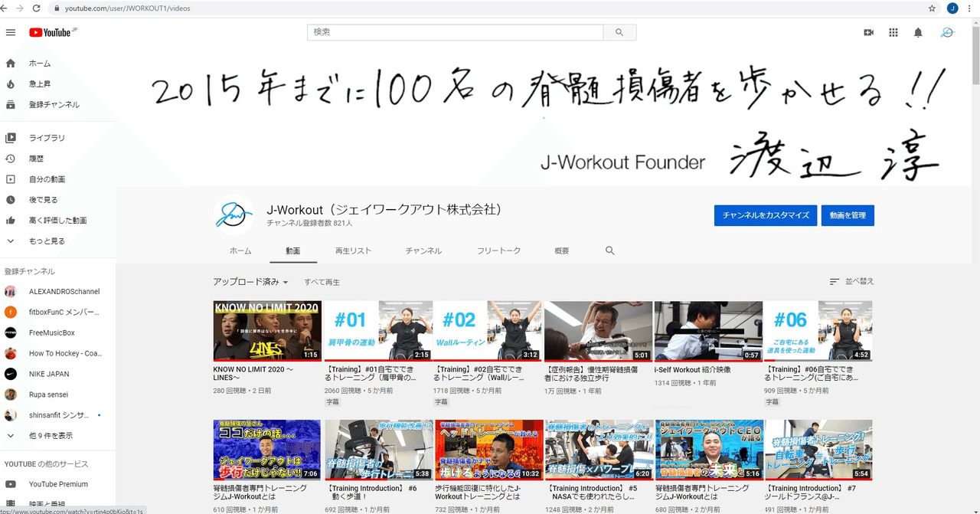Click チャンネルをカスタマイズ button
The width and height of the screenshot is (980, 514).
(766, 215)
